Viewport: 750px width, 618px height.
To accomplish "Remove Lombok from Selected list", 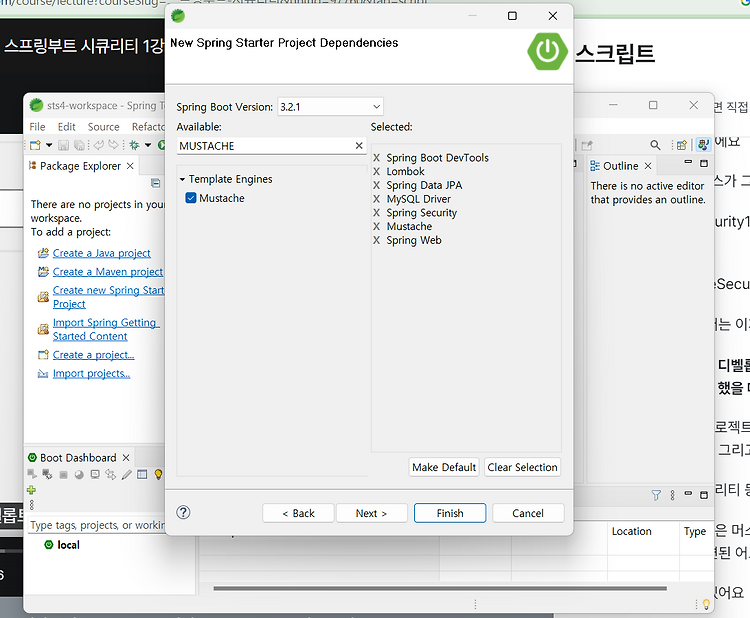I will tap(376, 171).
